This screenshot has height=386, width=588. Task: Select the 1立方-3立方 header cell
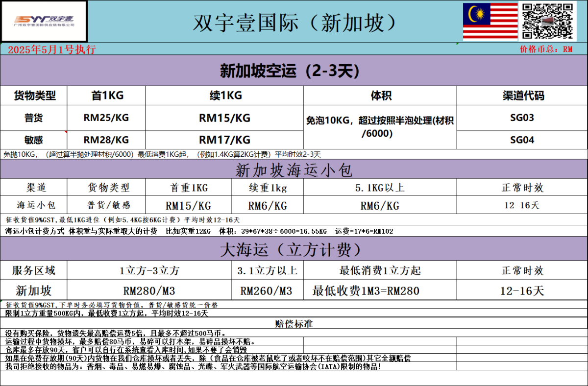coord(149,270)
